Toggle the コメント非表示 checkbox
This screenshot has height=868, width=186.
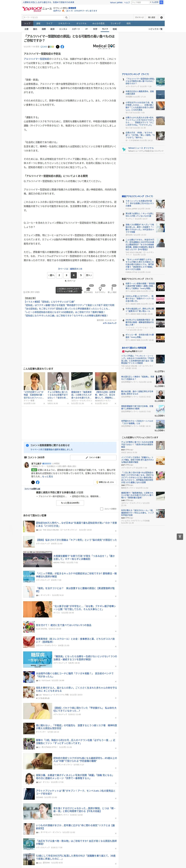102,509
